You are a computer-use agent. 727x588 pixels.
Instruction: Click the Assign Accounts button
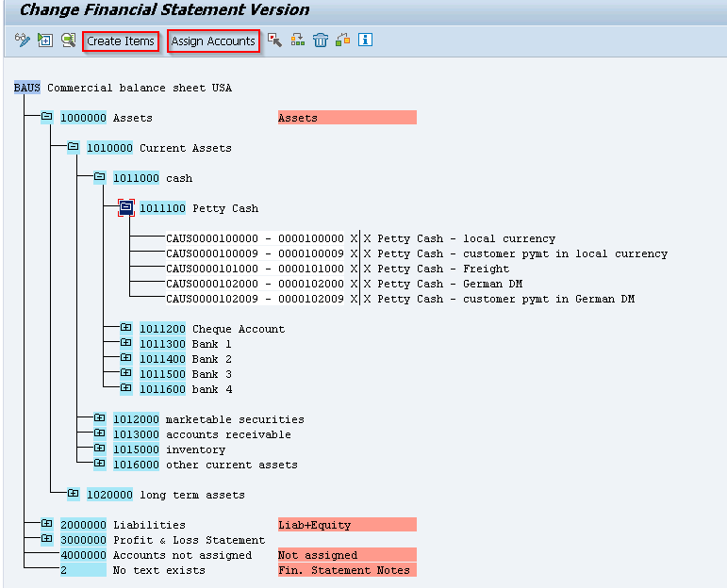click(213, 41)
